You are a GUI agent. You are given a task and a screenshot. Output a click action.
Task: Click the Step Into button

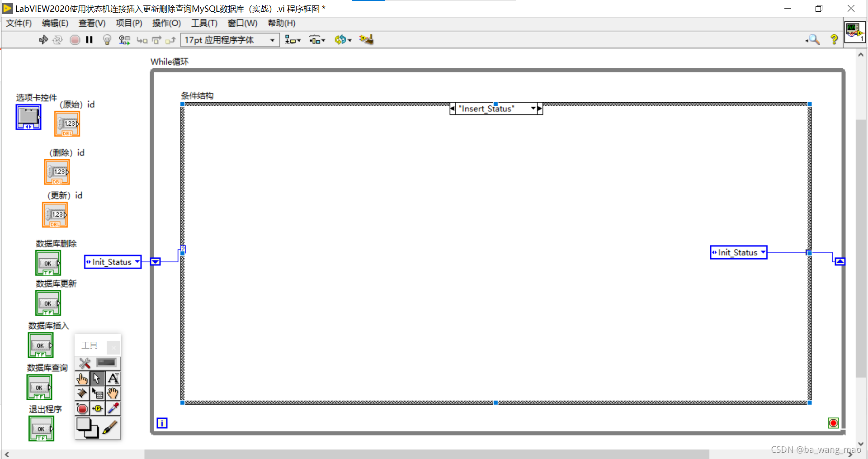[142, 40]
